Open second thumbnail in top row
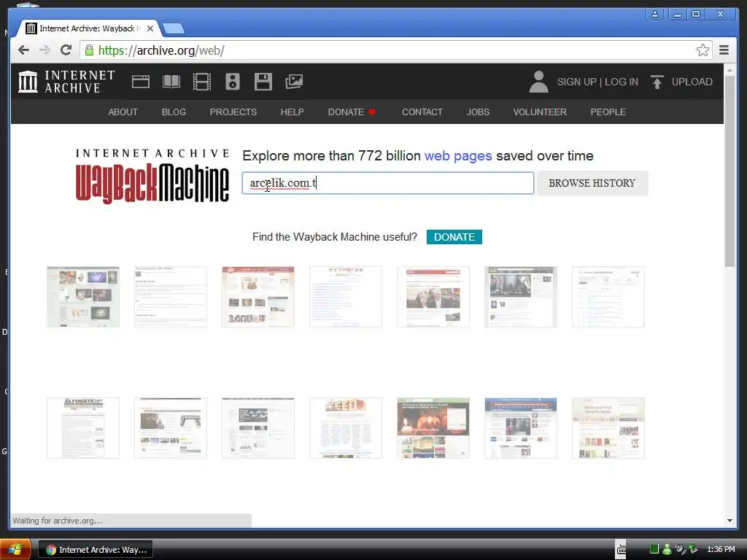 coord(171,297)
